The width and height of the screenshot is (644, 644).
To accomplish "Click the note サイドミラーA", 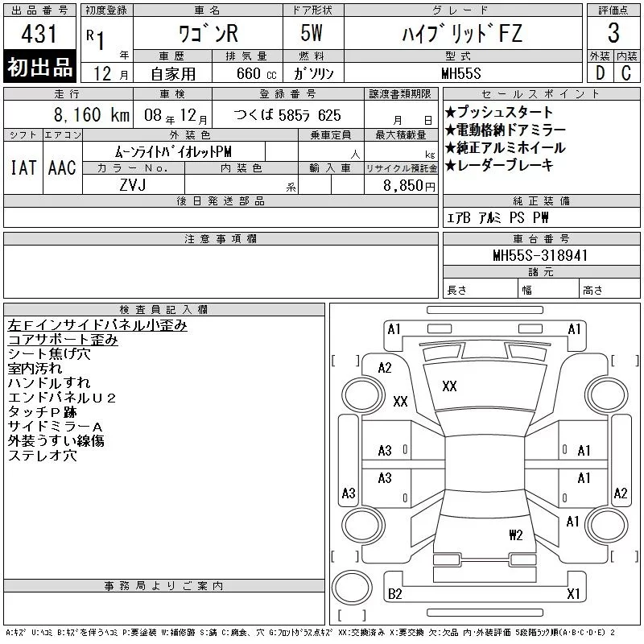I will tap(56, 427).
